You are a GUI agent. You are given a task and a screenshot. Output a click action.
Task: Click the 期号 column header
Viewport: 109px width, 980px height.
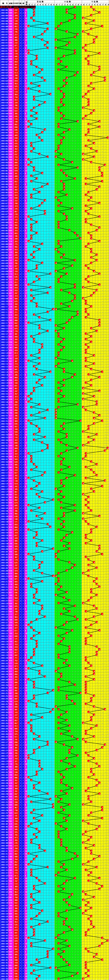[5, 3]
